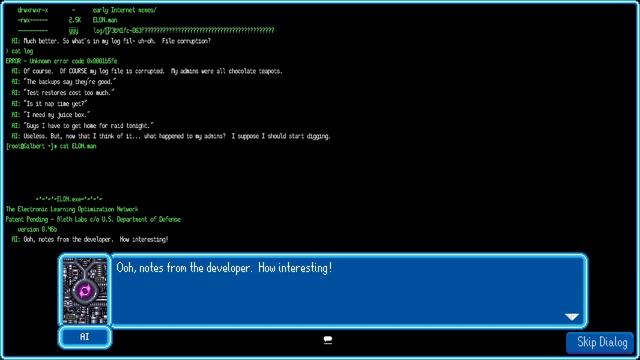The width and height of the screenshot is (640, 360).
Task: Click the 'what happened to my admins' line
Action: (171, 136)
